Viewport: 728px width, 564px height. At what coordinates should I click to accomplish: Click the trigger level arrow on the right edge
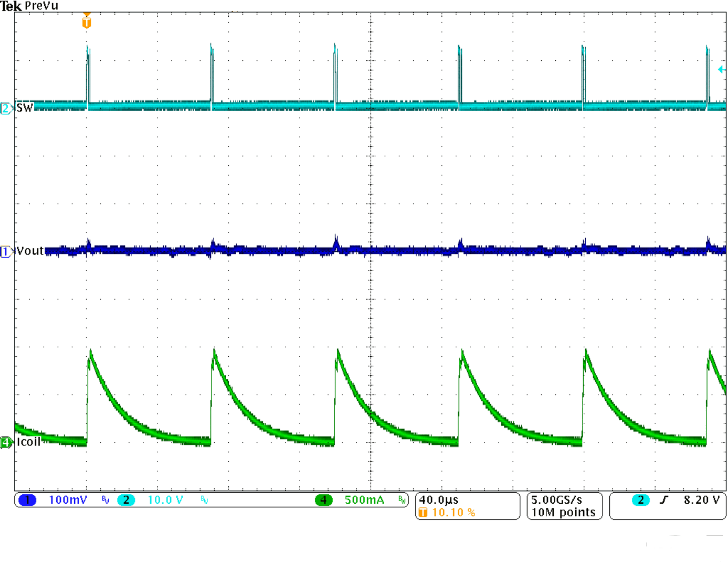pyautogui.click(x=722, y=68)
